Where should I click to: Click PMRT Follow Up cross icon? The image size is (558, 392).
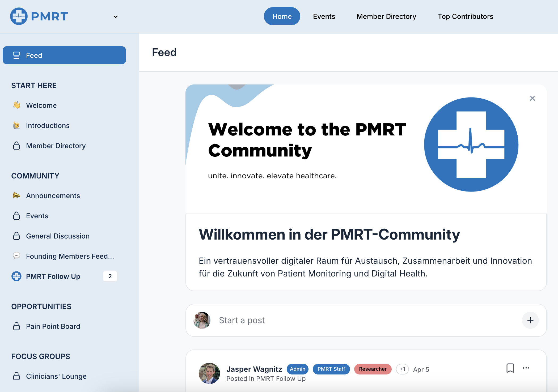(16, 276)
